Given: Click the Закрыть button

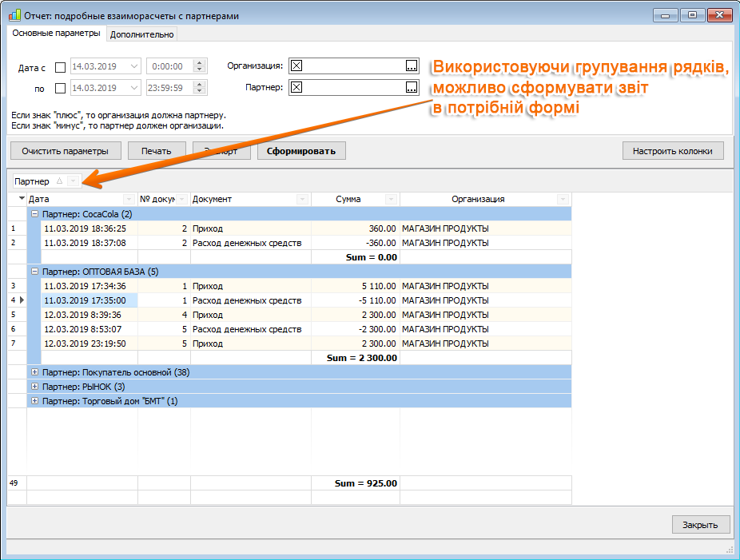Looking at the screenshot, I should click(700, 525).
